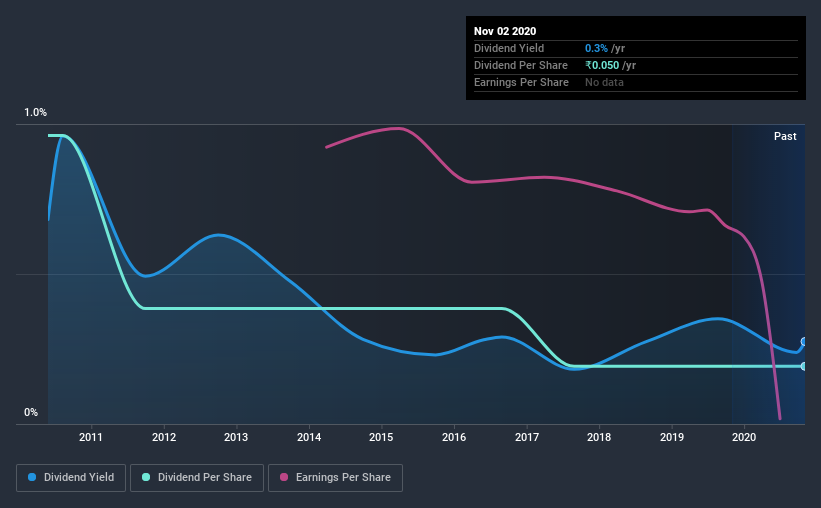Click the tooltip's Earnings Per Share row label
This screenshot has width=821, height=508.
point(521,82)
